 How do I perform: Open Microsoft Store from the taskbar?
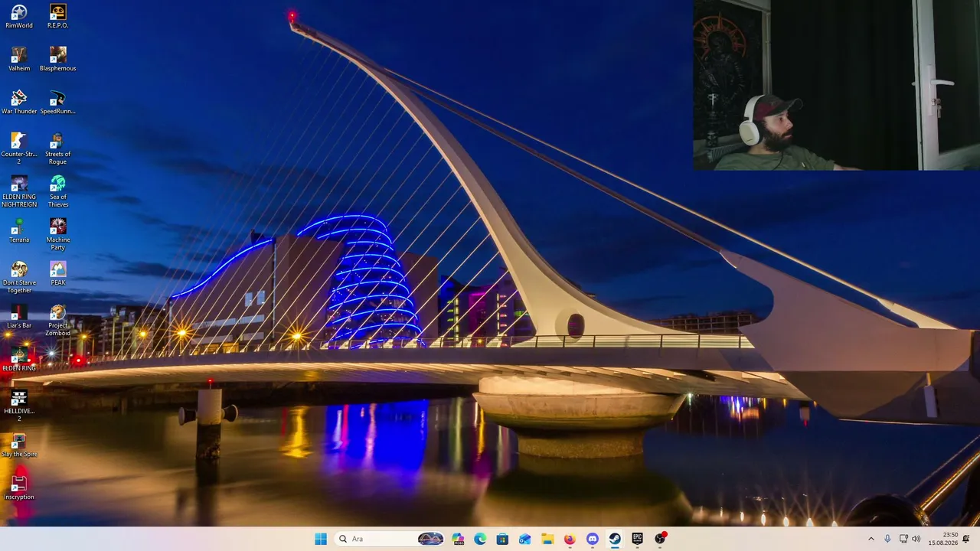tap(502, 539)
